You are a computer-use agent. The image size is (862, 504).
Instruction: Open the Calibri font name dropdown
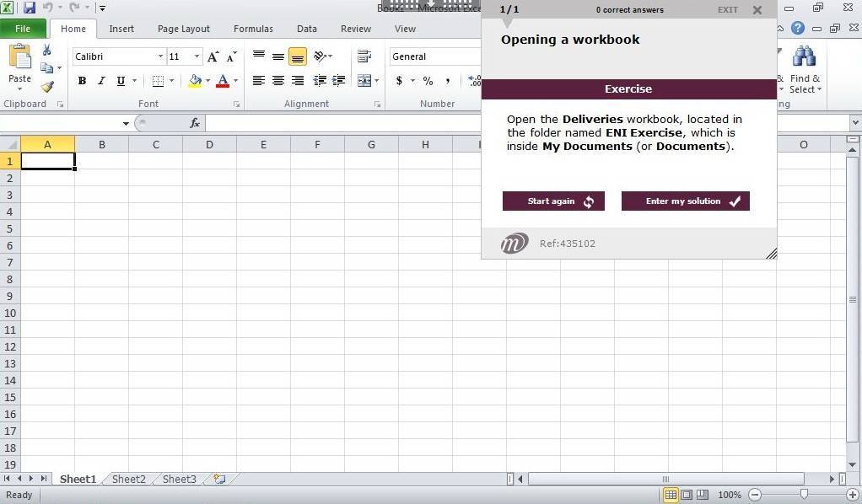point(160,56)
